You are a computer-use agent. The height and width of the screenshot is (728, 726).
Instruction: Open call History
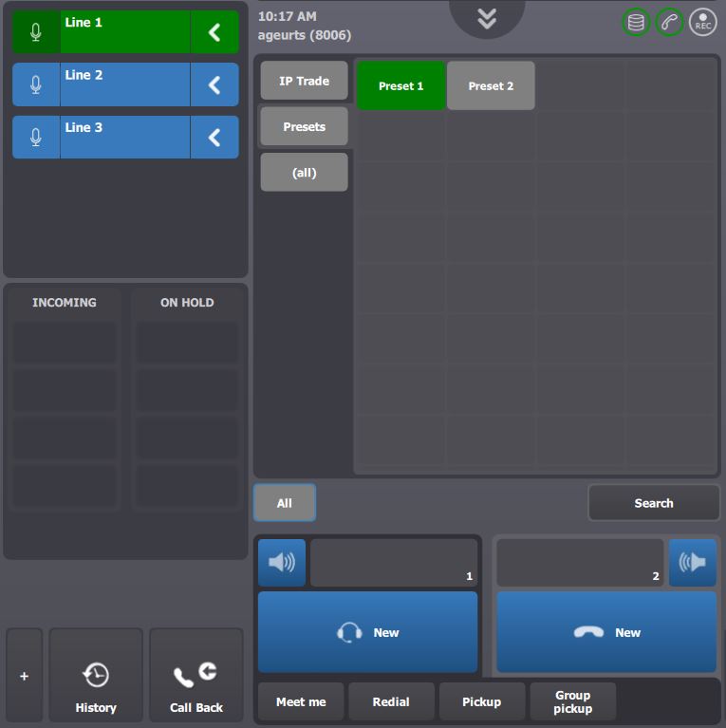pyautogui.click(x=96, y=676)
